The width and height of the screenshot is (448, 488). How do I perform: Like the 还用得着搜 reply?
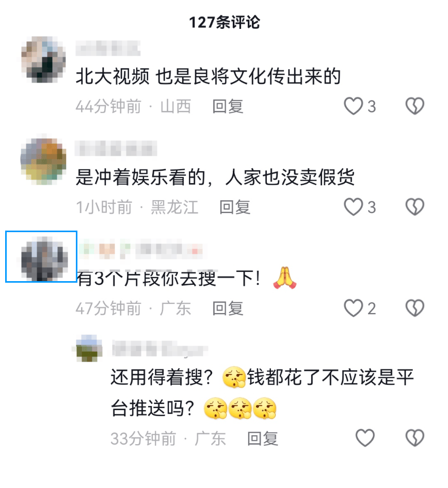pos(365,438)
